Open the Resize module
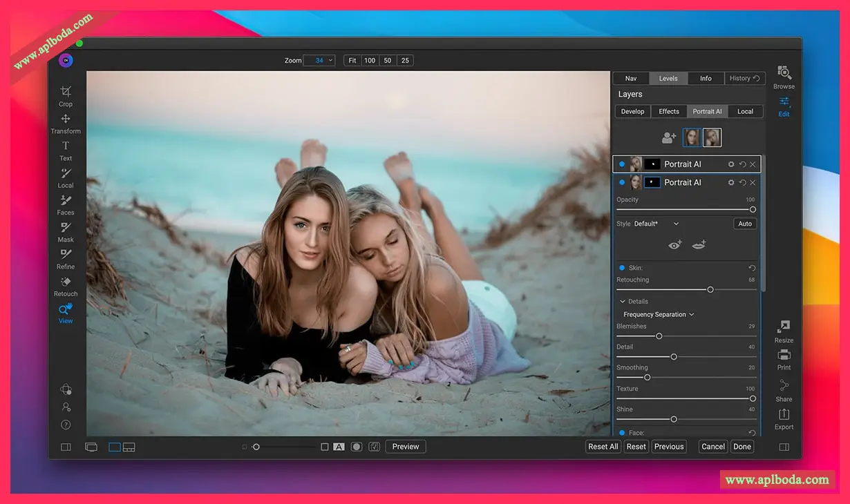This screenshot has height=504, width=850. (784, 331)
